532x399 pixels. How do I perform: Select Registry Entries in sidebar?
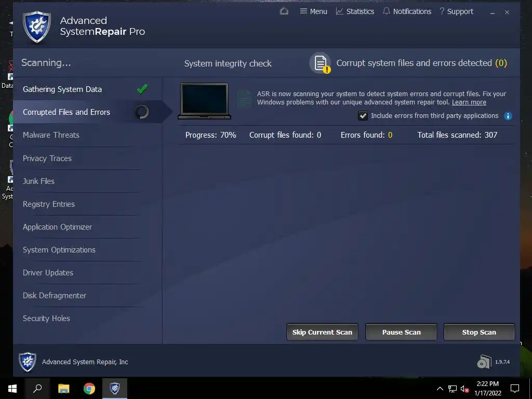pos(48,204)
